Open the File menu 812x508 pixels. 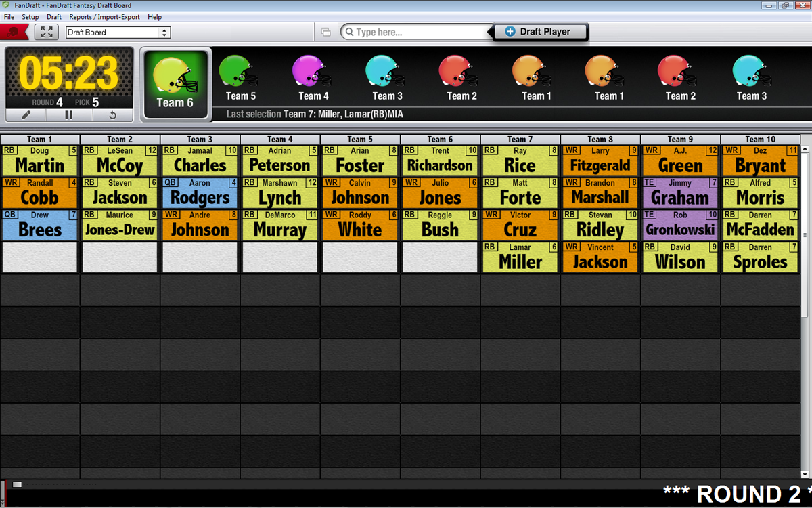[9, 17]
